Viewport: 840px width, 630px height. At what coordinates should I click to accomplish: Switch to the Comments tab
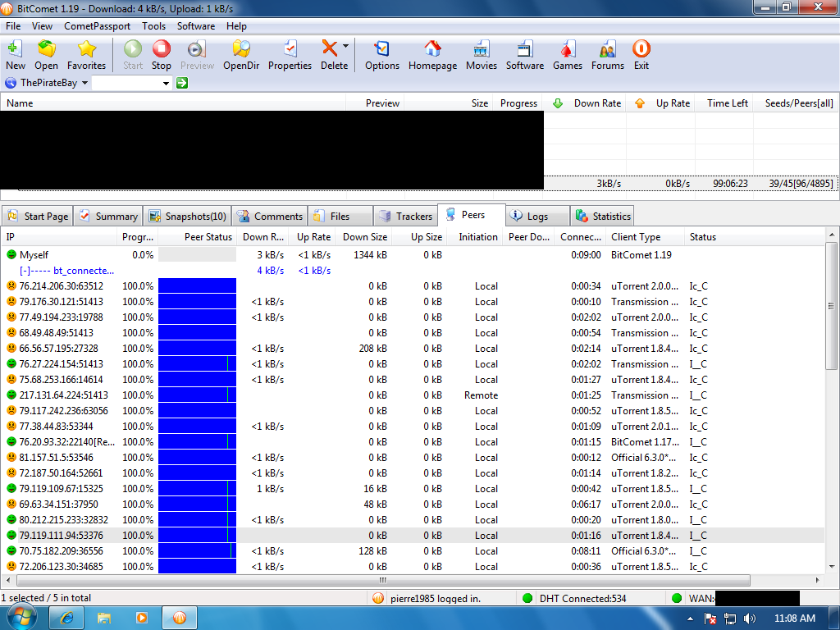270,216
